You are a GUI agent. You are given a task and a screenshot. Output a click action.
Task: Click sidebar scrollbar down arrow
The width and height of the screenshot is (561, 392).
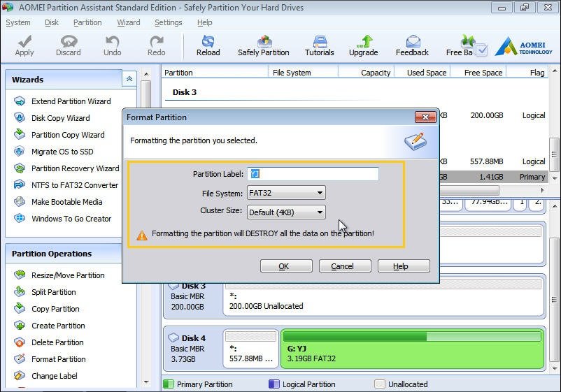(x=146, y=382)
